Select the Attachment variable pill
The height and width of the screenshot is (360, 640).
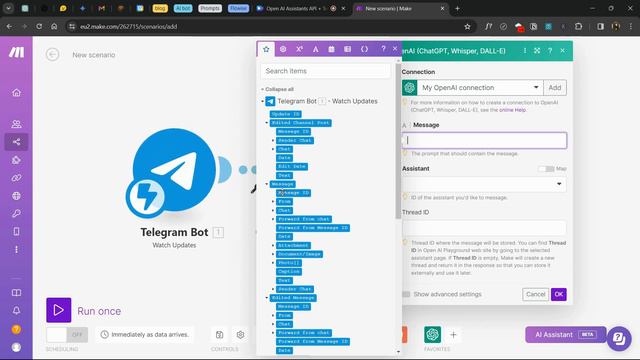[293, 245]
